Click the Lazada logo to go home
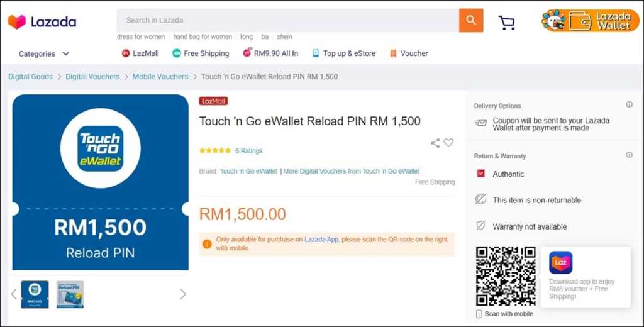This screenshot has width=644, height=327. coord(42,22)
